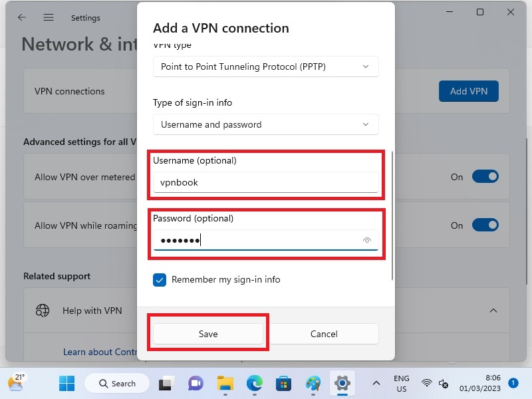Image resolution: width=532 pixels, height=399 pixels.
Task: Cancel the VPN connection dialog
Action: tap(324, 334)
